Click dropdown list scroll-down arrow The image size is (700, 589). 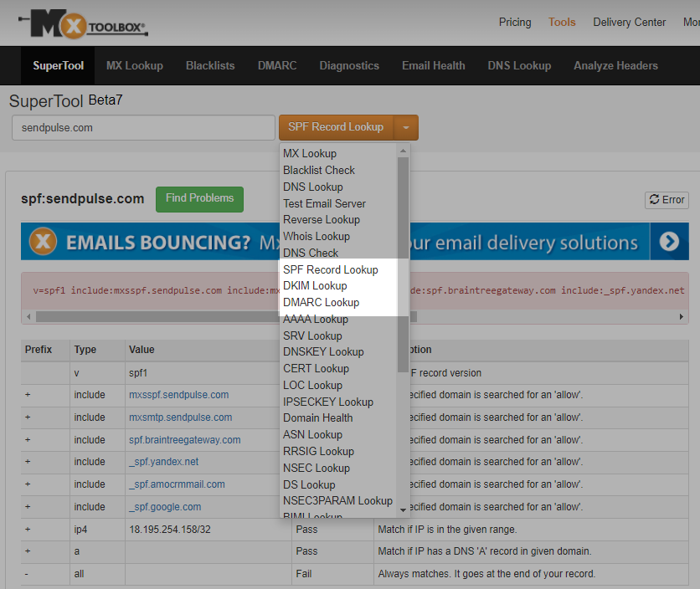403,510
